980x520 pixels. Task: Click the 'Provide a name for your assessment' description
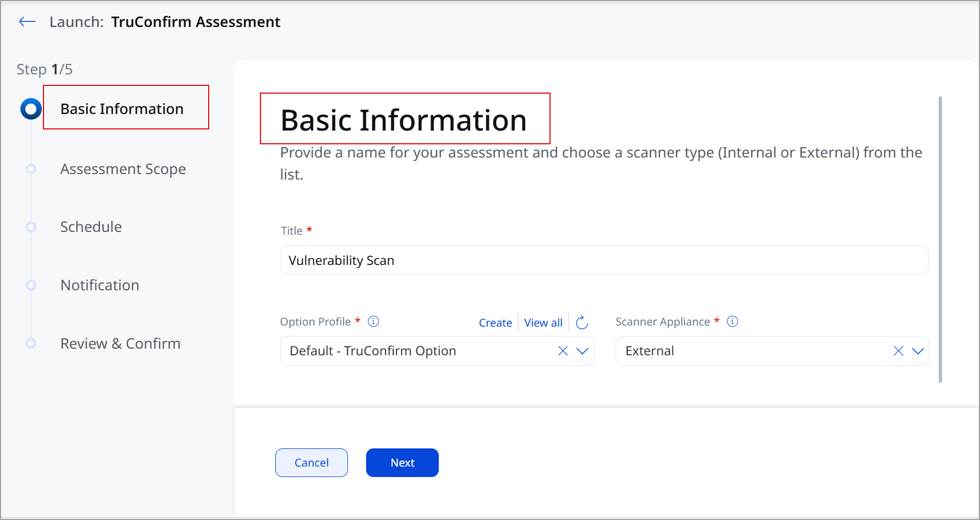601,164
